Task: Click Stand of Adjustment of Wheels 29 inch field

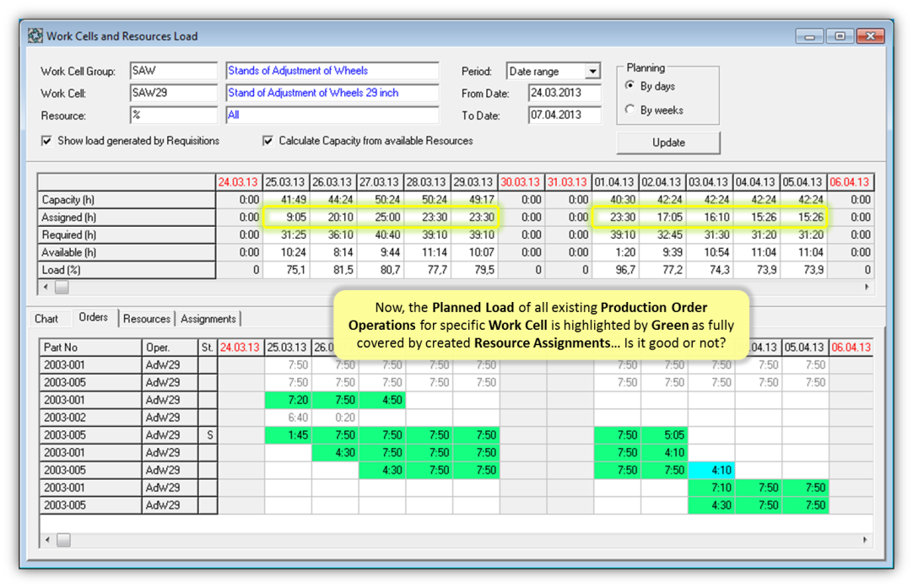Action: click(332, 93)
